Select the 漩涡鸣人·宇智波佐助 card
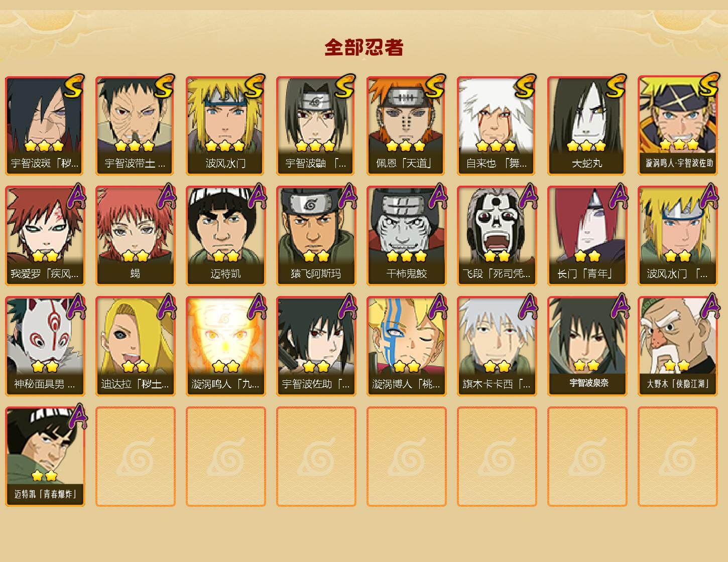The width and height of the screenshot is (728, 562). pos(677,125)
